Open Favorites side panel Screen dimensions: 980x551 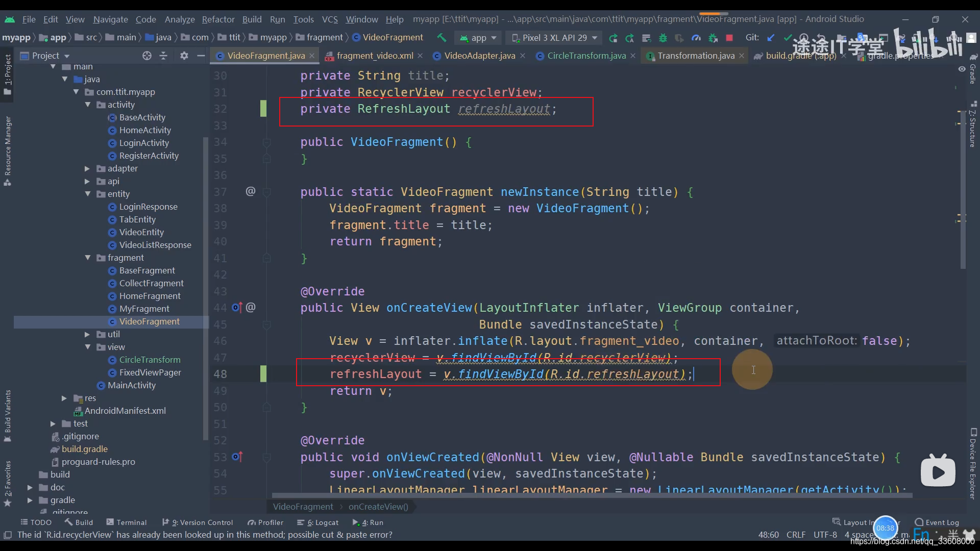coord(8,483)
